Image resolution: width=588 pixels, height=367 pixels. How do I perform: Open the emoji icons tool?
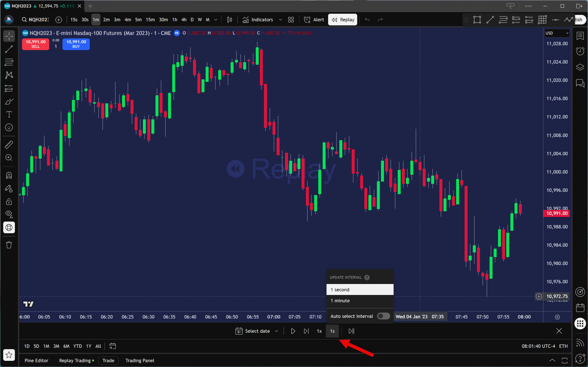click(x=9, y=128)
